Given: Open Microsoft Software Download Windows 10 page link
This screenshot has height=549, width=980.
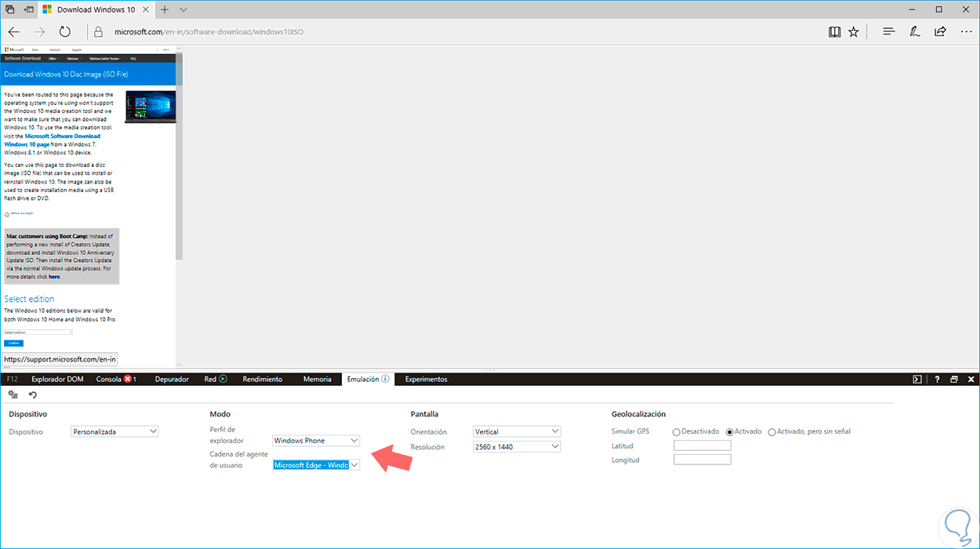Looking at the screenshot, I should 53,140.
